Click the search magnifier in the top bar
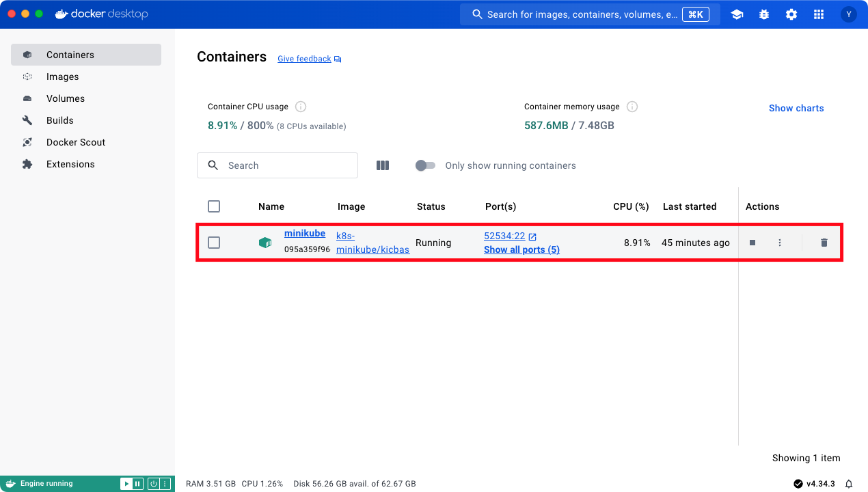This screenshot has height=492, width=868. [x=476, y=14]
